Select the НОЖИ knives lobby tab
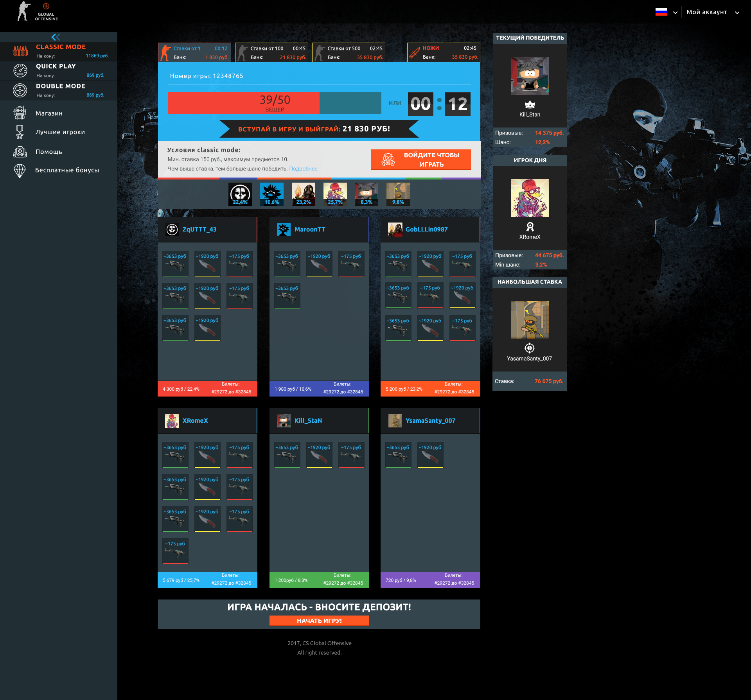The height and width of the screenshot is (700, 751). point(443,52)
